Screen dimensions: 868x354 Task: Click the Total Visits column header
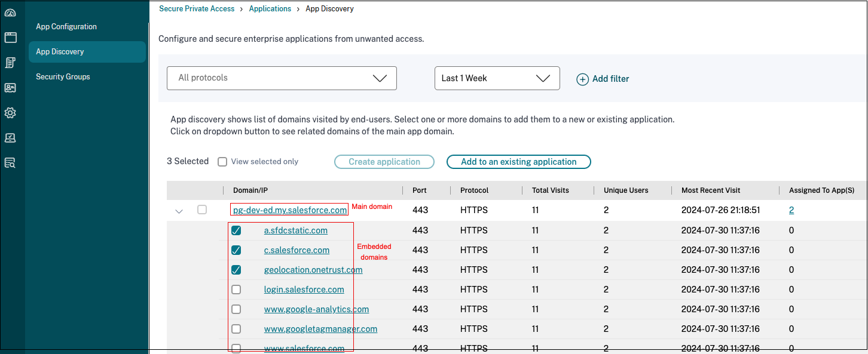pyautogui.click(x=550, y=190)
